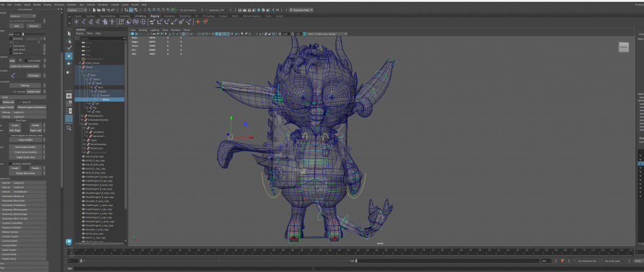Collapse the Group node in Outliner
Image resolution: width=644 pixels, height=272 pixels.
(x=81, y=67)
